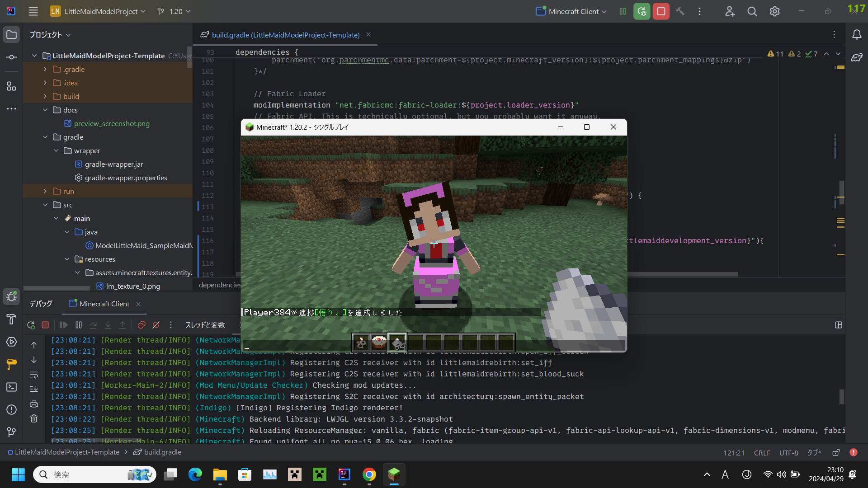The height and width of the screenshot is (488, 868).
Task: Click the 1.20 git branch button
Action: pos(174,11)
